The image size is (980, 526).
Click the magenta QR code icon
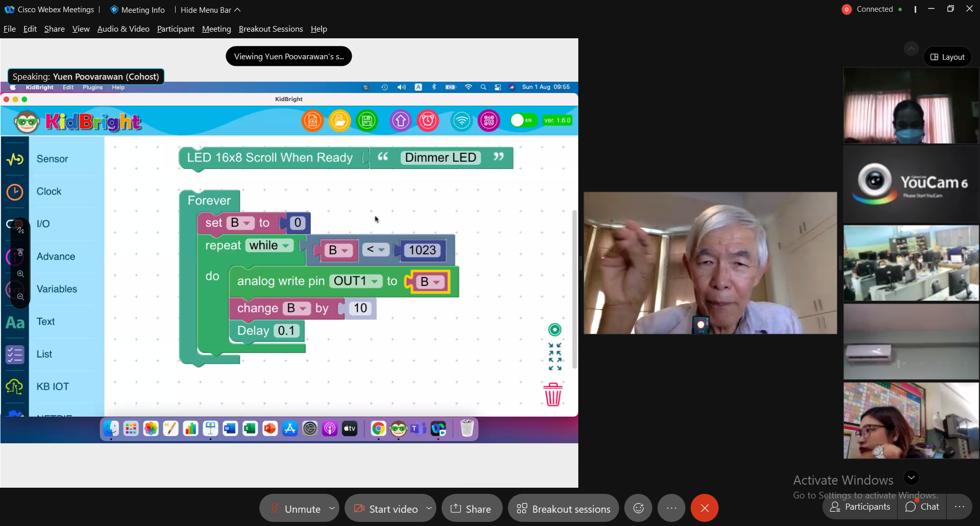coord(488,121)
